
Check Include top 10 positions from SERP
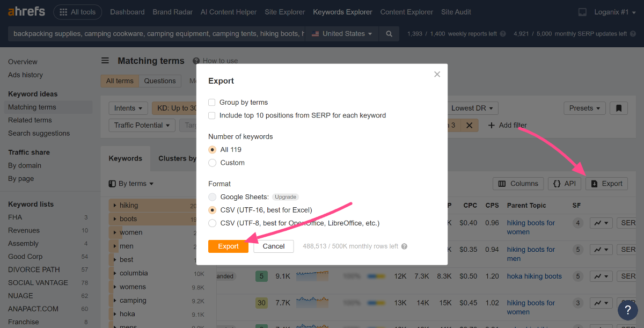coord(212,115)
